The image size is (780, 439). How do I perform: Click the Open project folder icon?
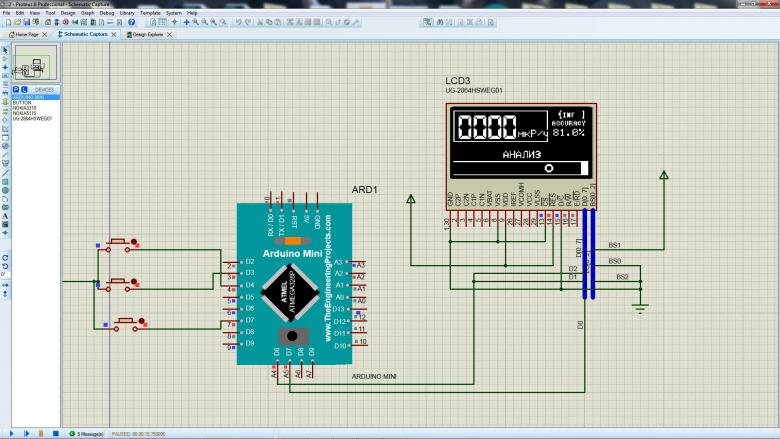(x=16, y=22)
